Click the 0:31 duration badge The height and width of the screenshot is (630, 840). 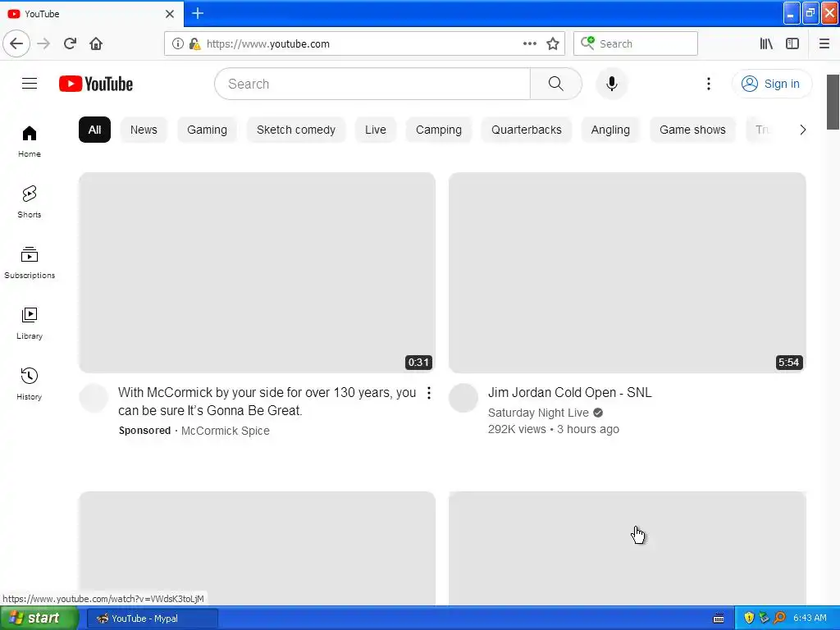[x=418, y=362]
